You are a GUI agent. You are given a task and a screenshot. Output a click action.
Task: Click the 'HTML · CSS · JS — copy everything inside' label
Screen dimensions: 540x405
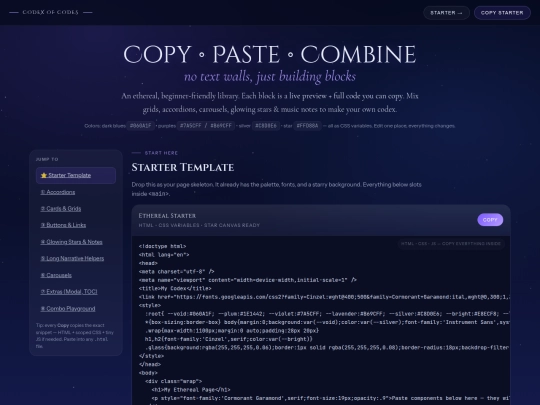[451, 244]
